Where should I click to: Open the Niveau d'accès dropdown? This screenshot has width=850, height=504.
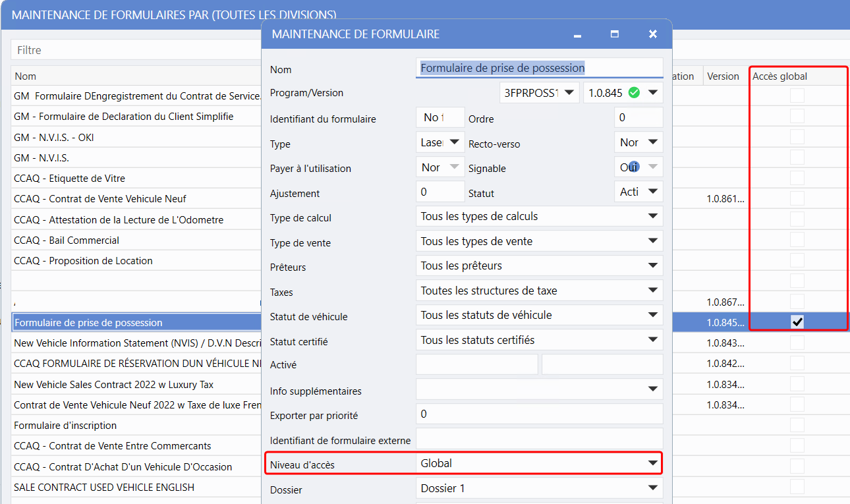652,464
